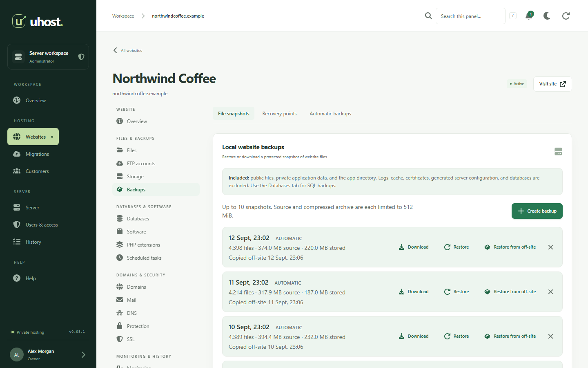Image resolution: width=588 pixels, height=368 pixels.
Task: Click the DNS network icon
Action: click(120, 313)
